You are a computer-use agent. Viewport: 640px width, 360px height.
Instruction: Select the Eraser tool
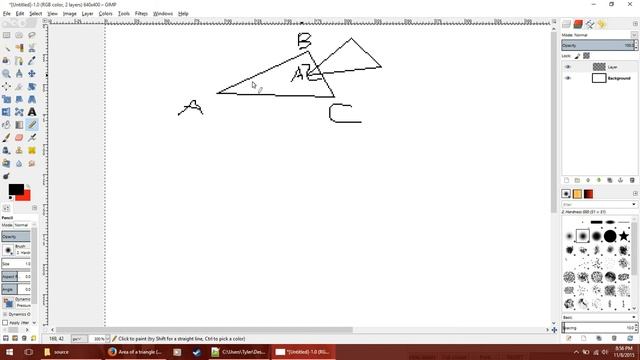(x=19, y=138)
